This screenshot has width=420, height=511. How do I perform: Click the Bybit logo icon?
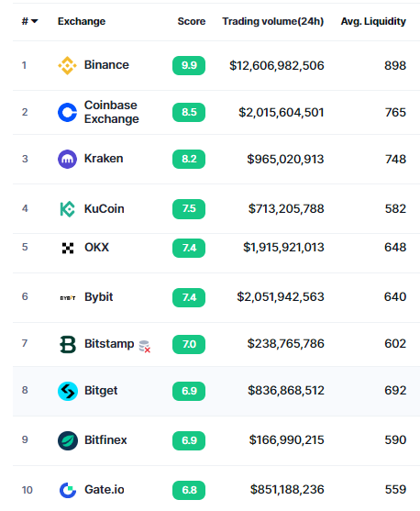tap(68, 297)
